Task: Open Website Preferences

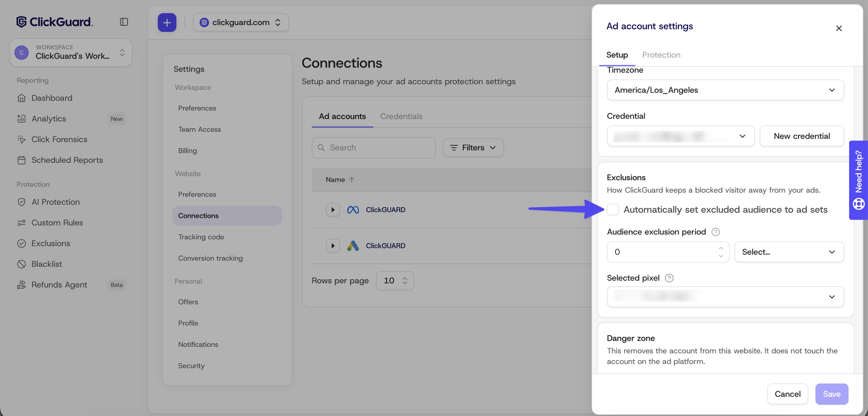Action: [x=197, y=194]
